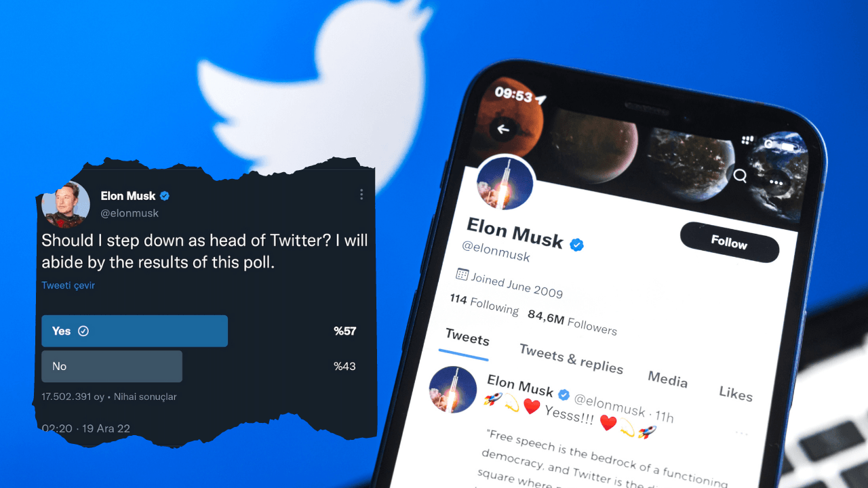Switch to the Media tab
This screenshot has height=488, width=868.
pos(668,382)
